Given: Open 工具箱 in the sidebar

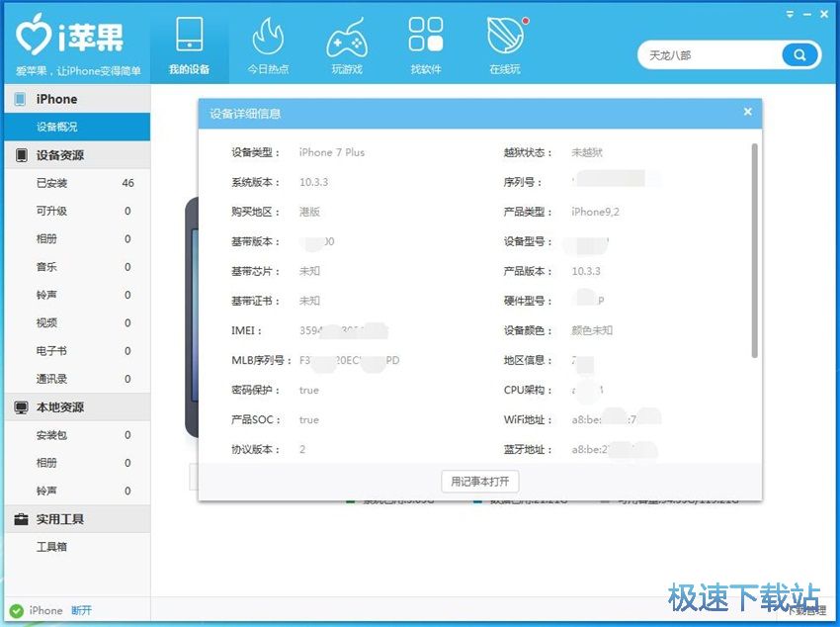Looking at the screenshot, I should [77, 547].
